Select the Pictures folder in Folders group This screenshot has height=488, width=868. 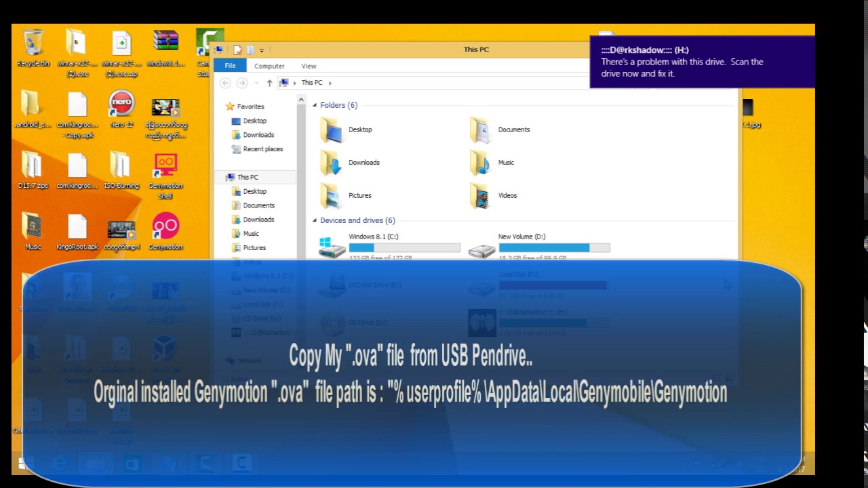pyautogui.click(x=346, y=196)
